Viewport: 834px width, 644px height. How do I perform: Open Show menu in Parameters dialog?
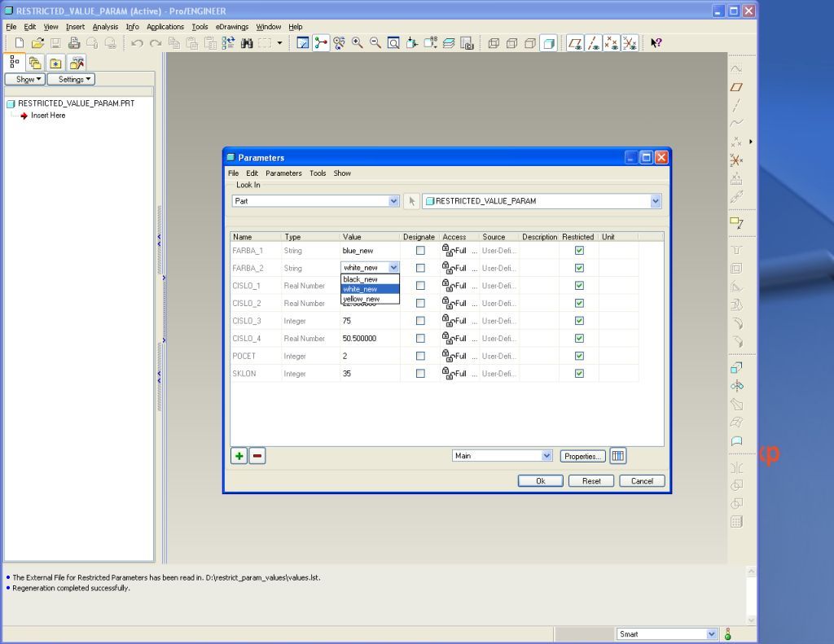[x=342, y=173]
